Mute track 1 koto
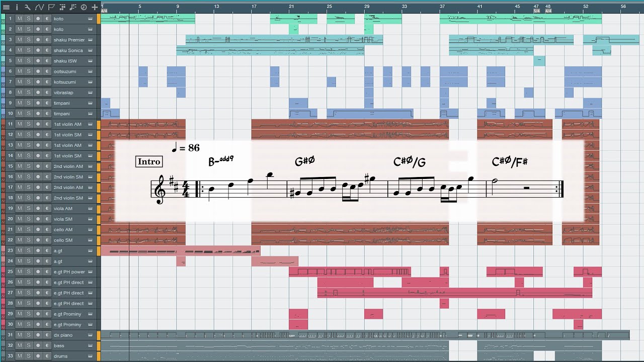Viewport: 644px width, 362px height. pos(20,19)
